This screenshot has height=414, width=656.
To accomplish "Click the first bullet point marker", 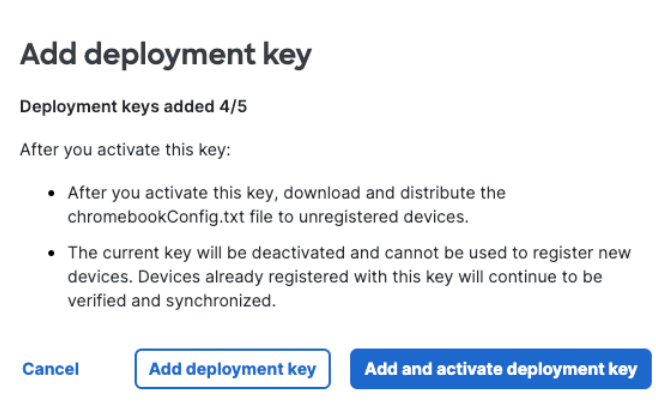I will pos(51,193).
